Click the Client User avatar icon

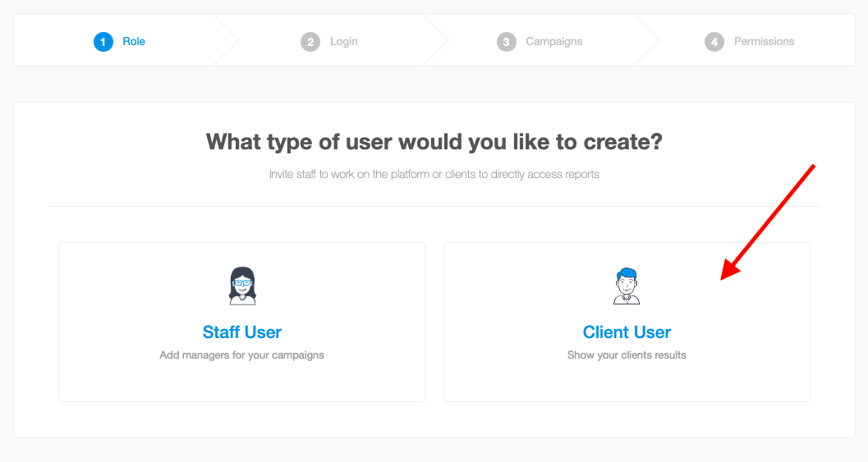627,286
